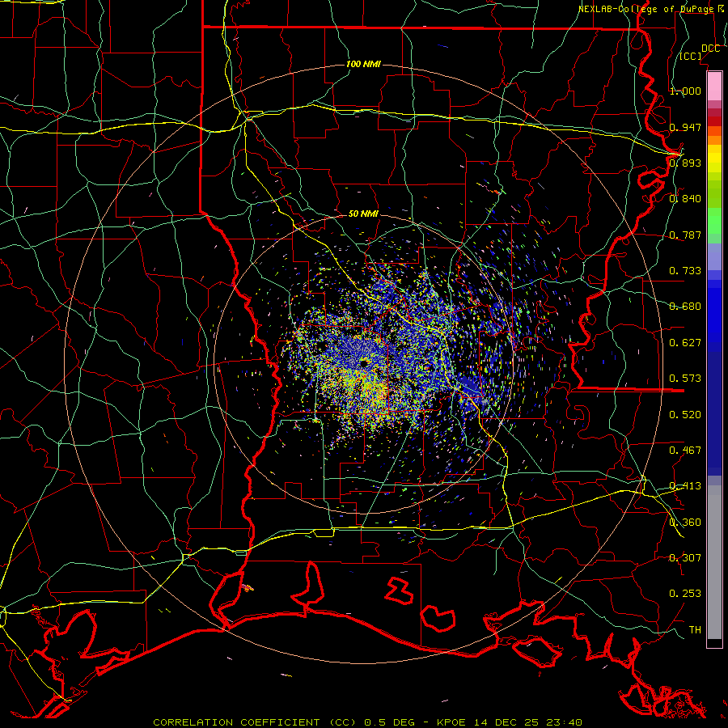
Task: Click the "[CC]" unit label above the scale
Action: pyautogui.click(x=691, y=56)
